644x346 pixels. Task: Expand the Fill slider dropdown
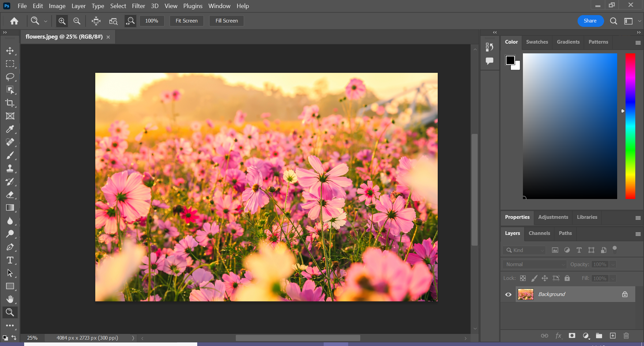613,279
